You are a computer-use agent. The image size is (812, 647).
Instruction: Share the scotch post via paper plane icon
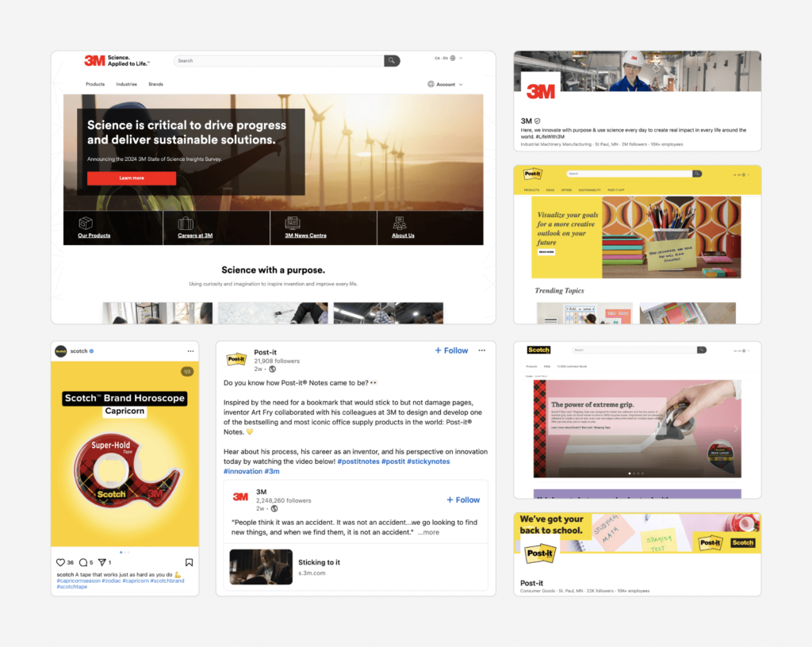pos(102,562)
